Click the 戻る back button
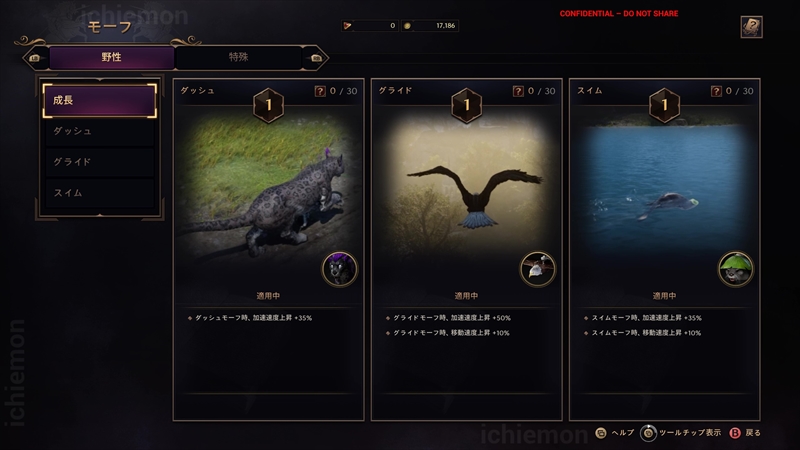This screenshot has width=800, height=450. pos(745,433)
